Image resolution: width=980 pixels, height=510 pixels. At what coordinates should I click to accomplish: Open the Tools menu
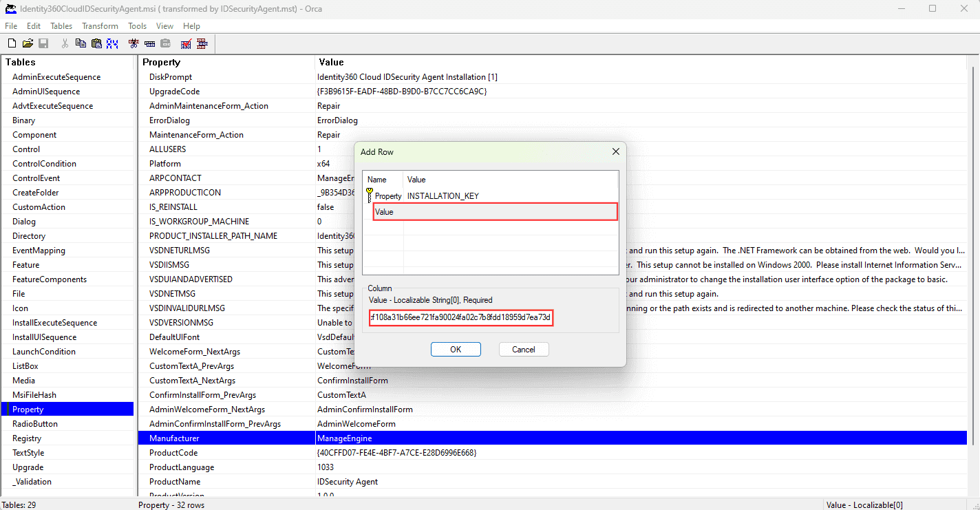138,26
